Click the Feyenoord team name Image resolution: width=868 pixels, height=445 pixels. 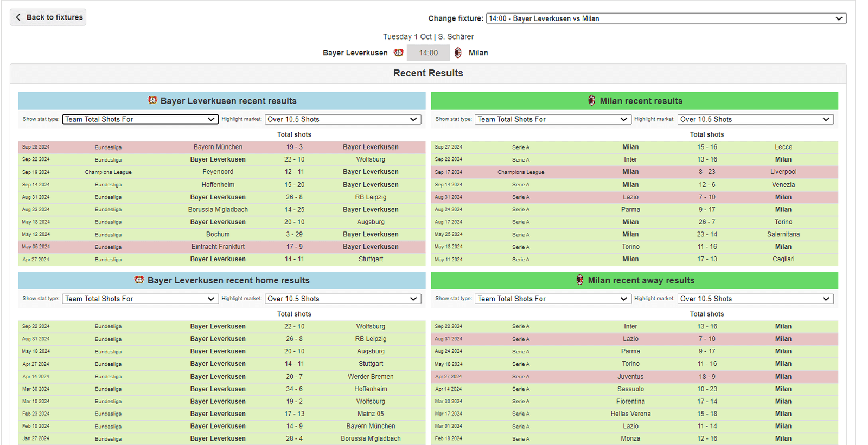pos(218,172)
